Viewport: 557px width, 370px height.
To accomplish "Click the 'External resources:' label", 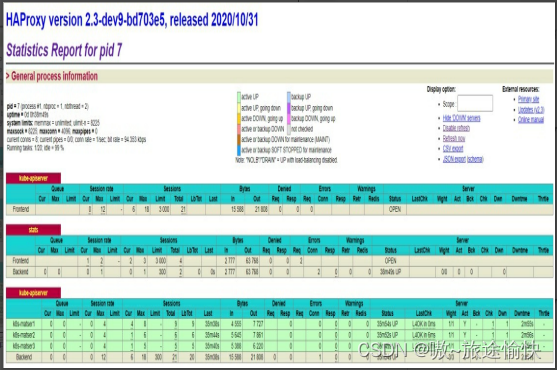I will click(x=520, y=89).
